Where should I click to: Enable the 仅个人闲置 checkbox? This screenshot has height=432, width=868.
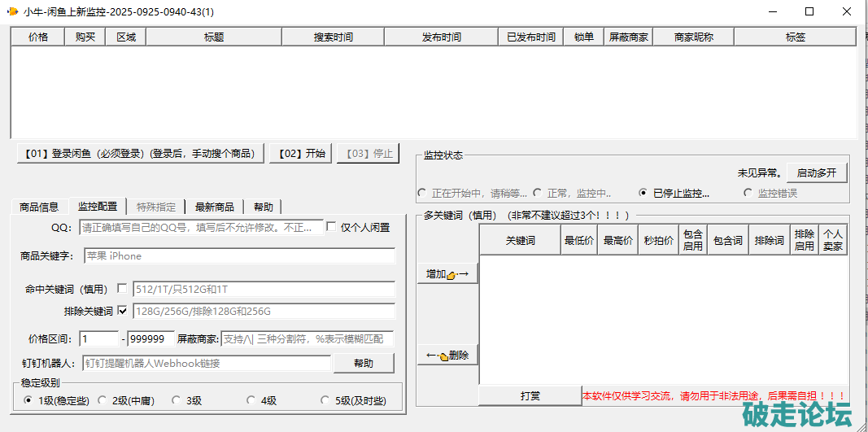coord(331,228)
